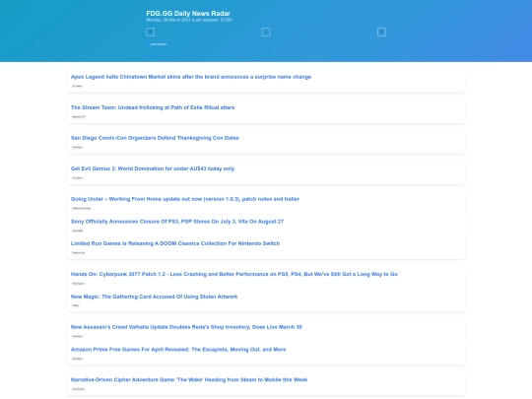The image size is (532, 399).
Task: Click the next-day arrow button in header
Action: tap(381, 32)
